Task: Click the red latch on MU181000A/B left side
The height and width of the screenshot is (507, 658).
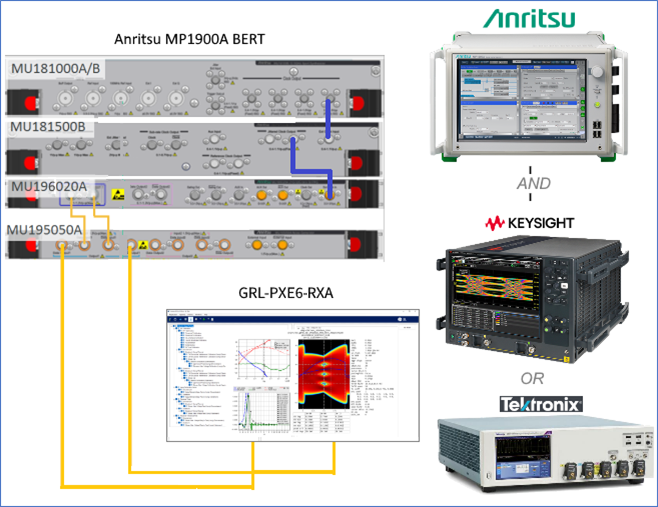Action: 23,102
